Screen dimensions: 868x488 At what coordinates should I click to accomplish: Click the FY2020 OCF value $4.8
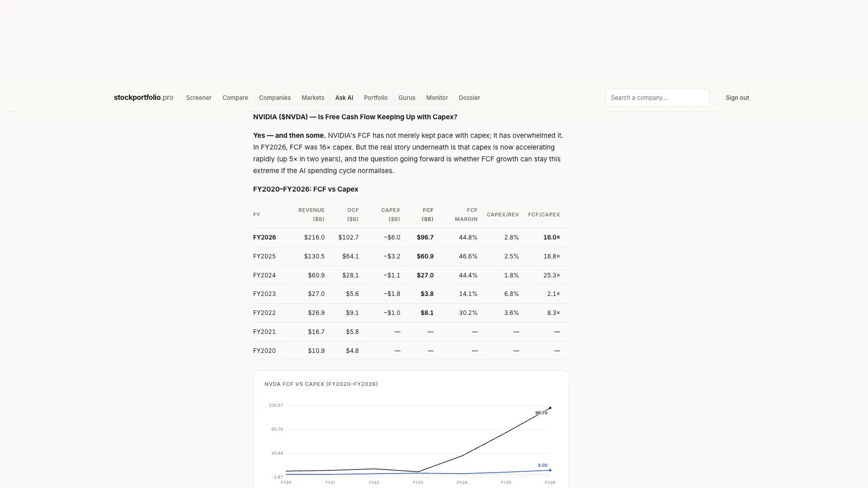click(352, 351)
